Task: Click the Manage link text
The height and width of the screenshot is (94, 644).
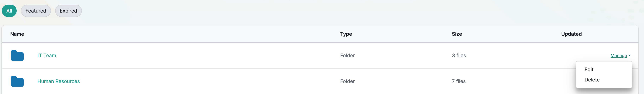Action: click(x=619, y=55)
